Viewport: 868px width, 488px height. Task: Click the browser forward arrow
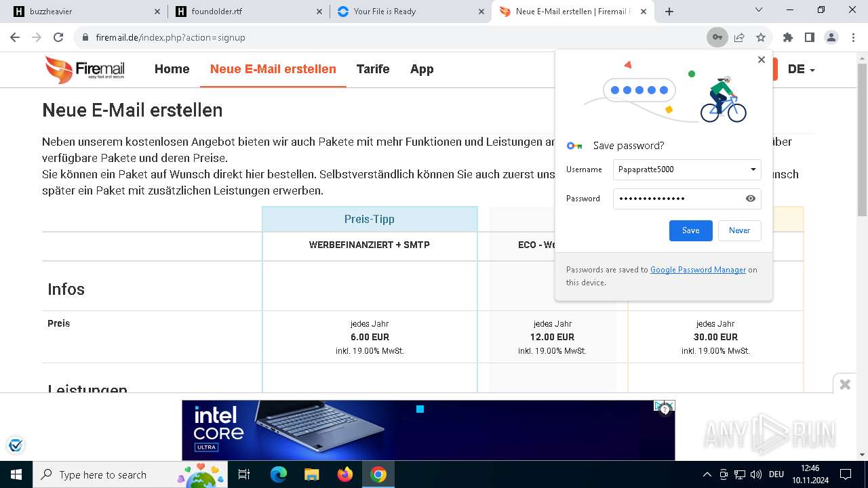tap(37, 37)
